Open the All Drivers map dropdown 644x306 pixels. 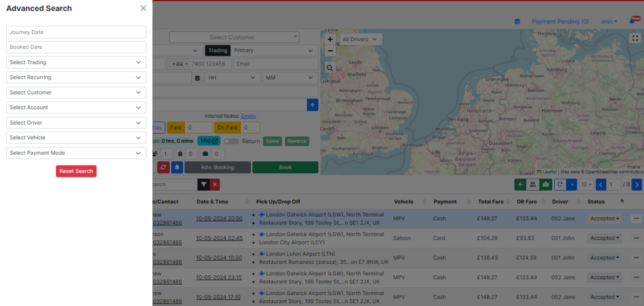click(360, 40)
